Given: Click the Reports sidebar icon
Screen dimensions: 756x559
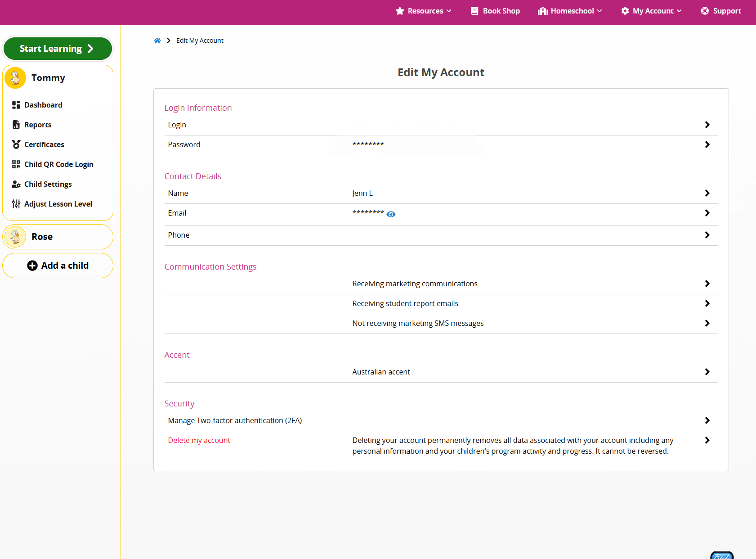Looking at the screenshot, I should click(16, 125).
